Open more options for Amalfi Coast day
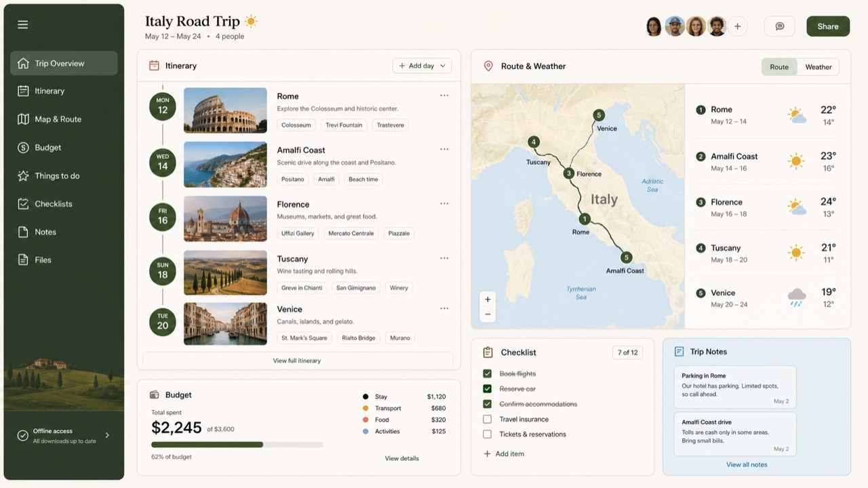Viewport: 868px width, 488px height. [x=444, y=149]
